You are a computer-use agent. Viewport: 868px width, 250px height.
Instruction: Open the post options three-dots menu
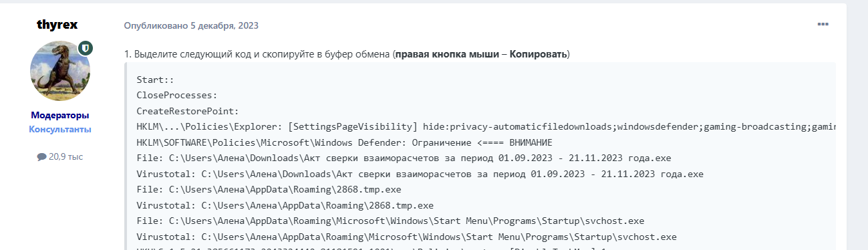coord(823,25)
